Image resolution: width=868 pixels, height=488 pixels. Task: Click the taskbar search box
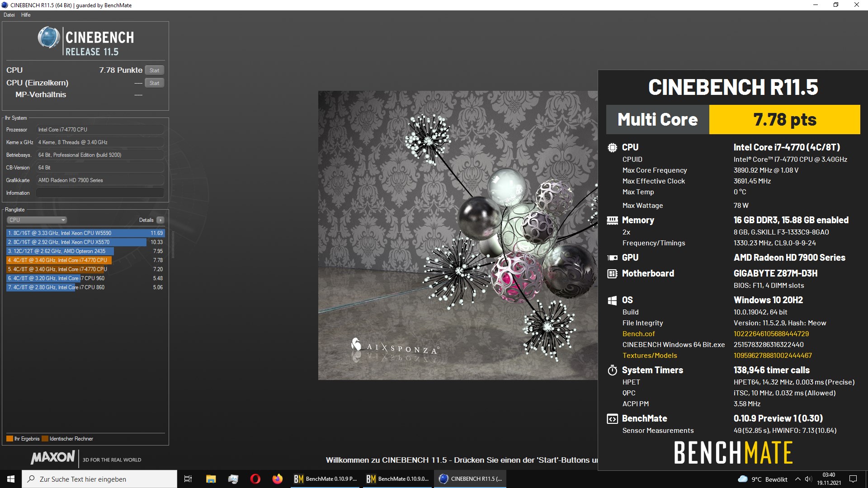click(99, 479)
